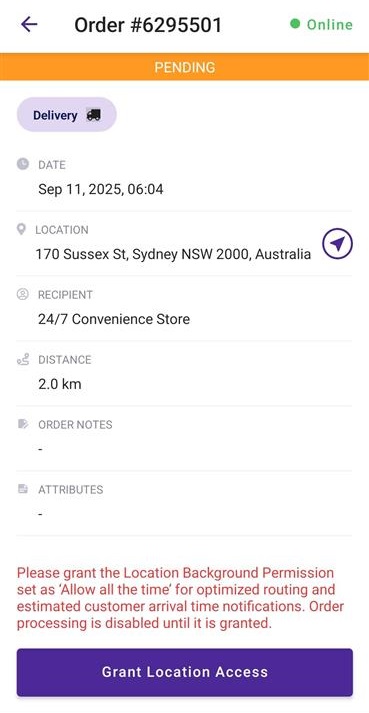Tap the orange PENDING status banner
This screenshot has width=369, height=713.
184,67
